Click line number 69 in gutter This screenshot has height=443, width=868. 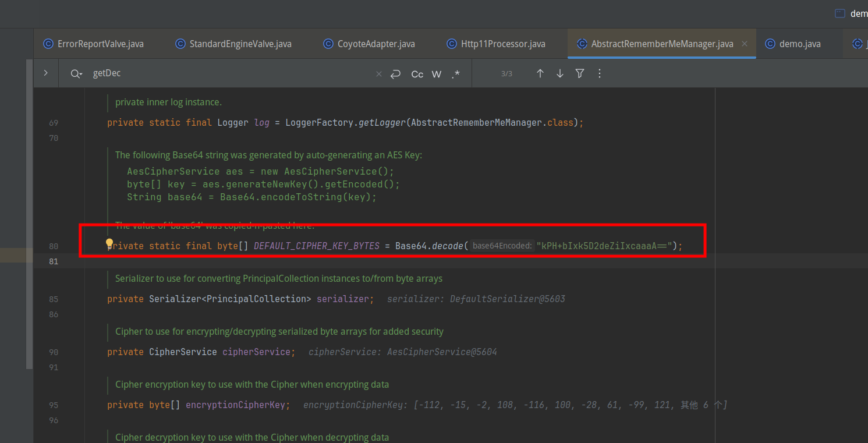pyautogui.click(x=54, y=123)
